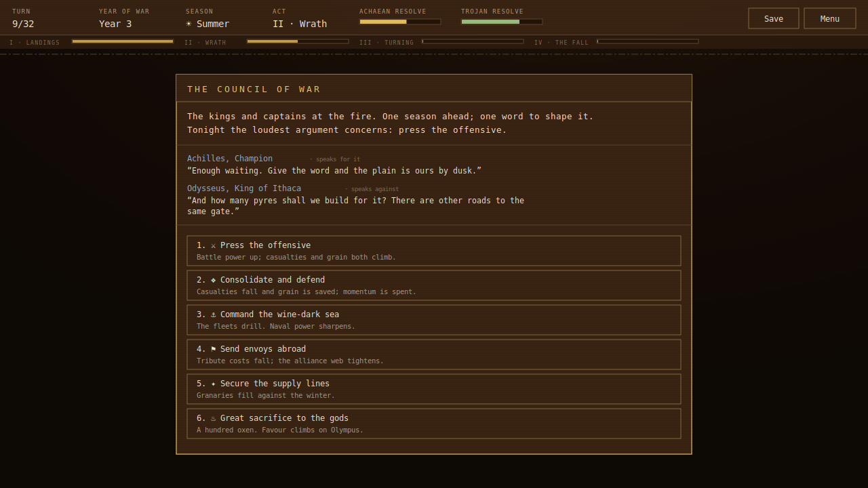The image size is (868, 488).
Task: Click the 'I · LANDINGS' act label
Action: 35,43
